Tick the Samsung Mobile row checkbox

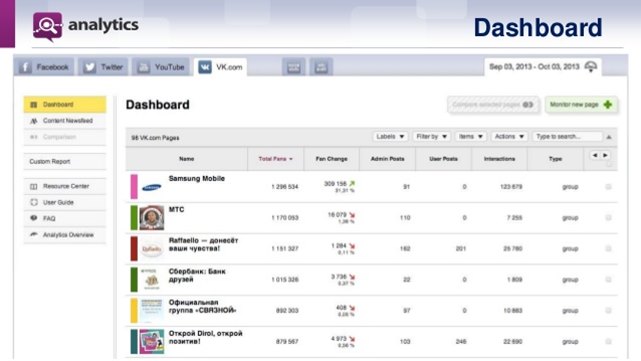(608, 187)
